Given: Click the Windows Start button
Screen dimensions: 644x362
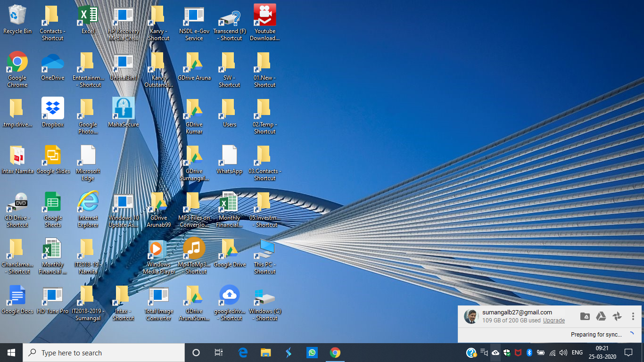Looking at the screenshot, I should click(11, 353).
